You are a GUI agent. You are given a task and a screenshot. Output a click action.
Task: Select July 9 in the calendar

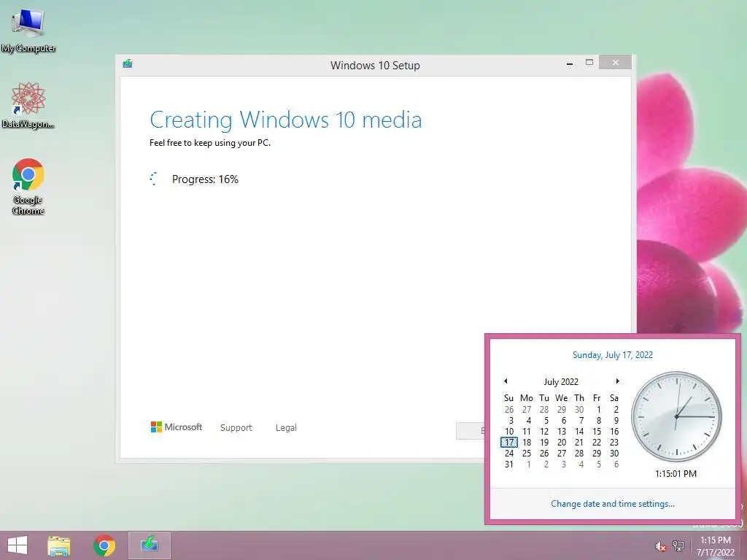[616, 421]
